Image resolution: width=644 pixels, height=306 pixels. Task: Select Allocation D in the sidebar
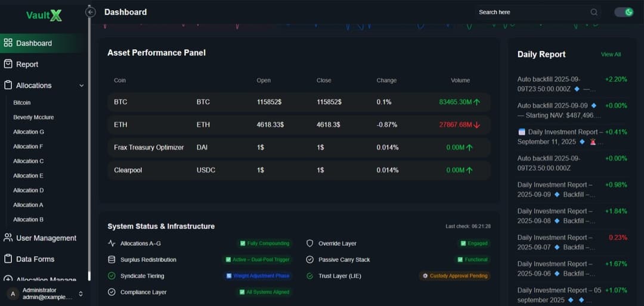pyautogui.click(x=29, y=191)
